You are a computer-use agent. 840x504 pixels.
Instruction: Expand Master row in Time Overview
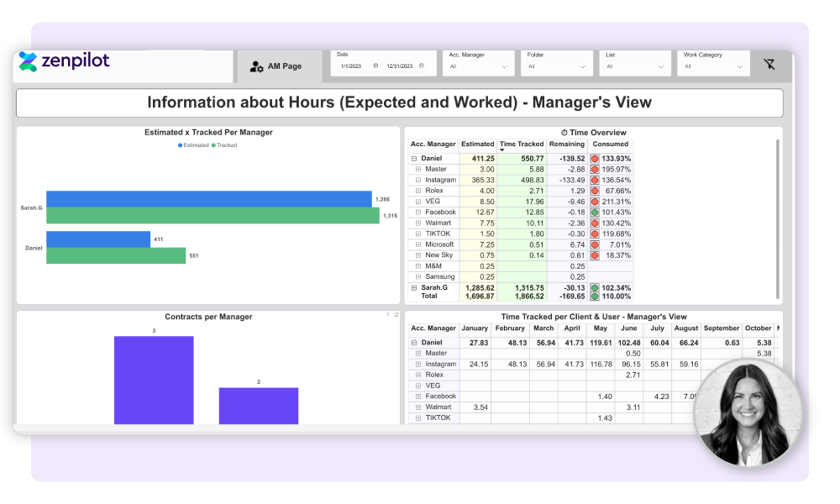pos(418,169)
